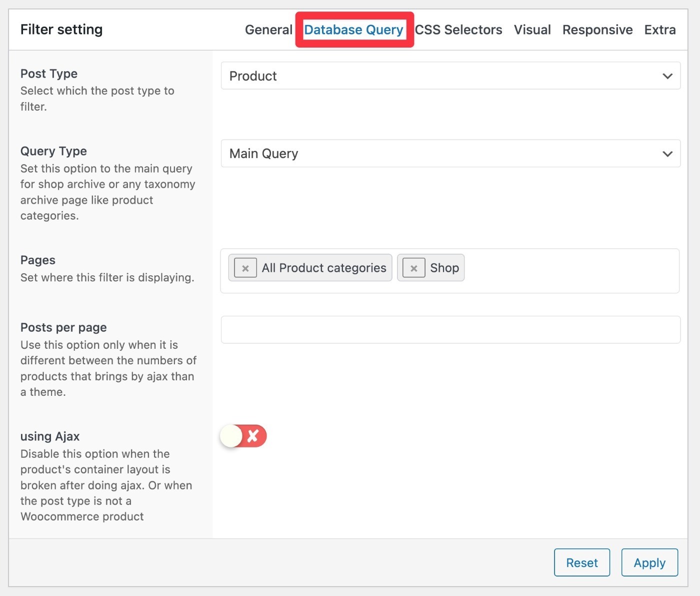Click the Reset button

click(582, 562)
